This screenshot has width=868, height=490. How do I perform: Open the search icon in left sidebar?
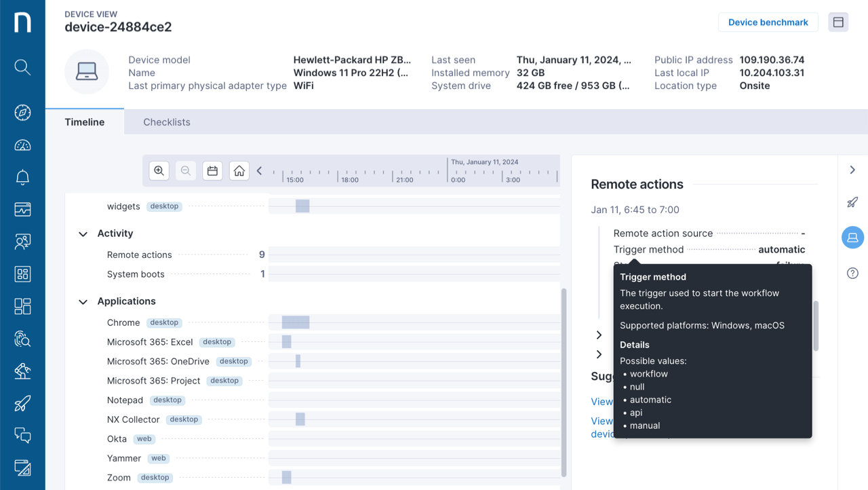pyautogui.click(x=22, y=67)
